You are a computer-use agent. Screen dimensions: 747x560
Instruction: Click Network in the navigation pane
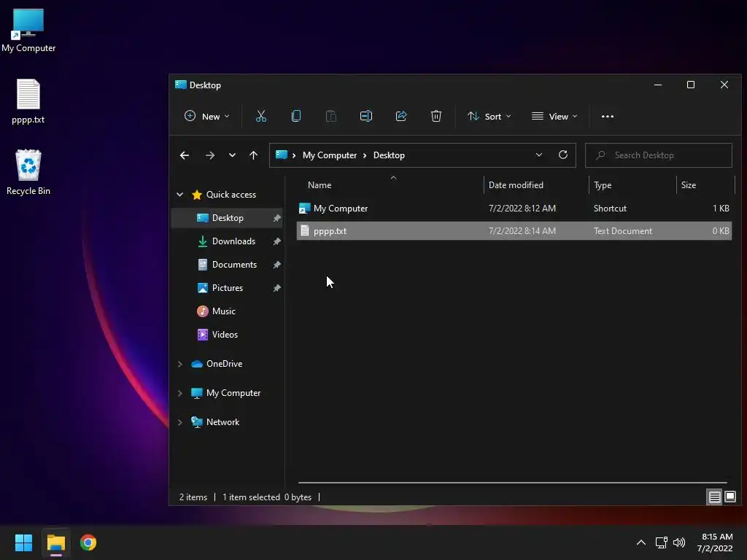[x=222, y=422]
